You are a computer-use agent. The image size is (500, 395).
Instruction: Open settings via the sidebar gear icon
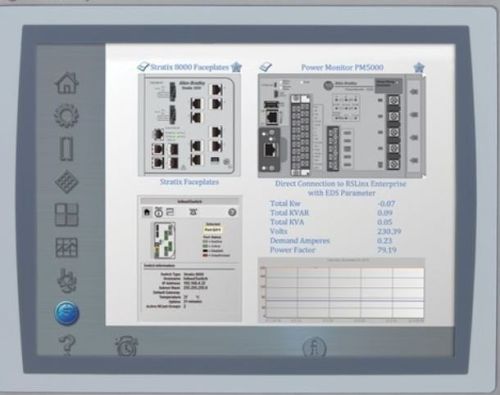click(x=67, y=115)
